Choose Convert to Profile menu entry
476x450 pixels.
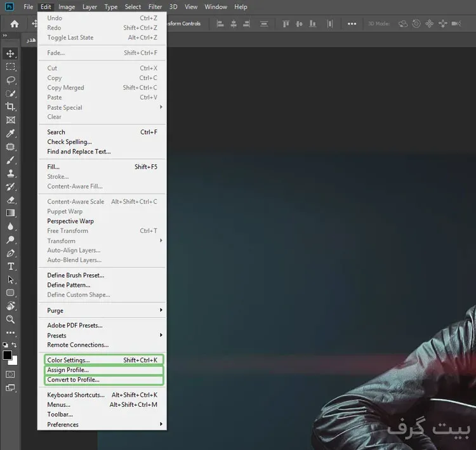pyautogui.click(x=103, y=380)
